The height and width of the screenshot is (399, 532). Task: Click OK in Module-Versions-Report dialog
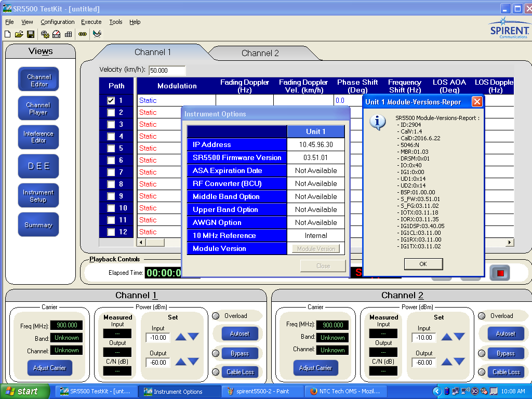click(423, 264)
